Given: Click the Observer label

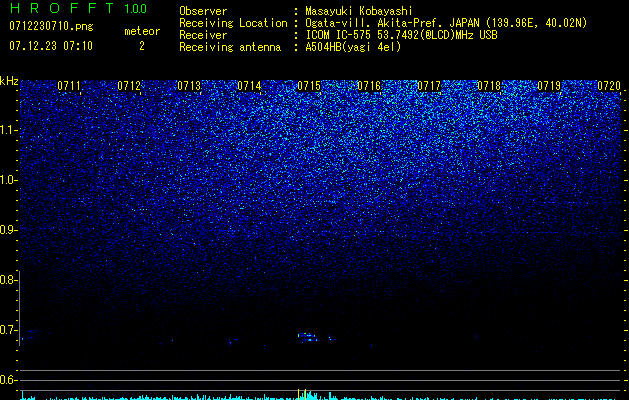Looking at the screenshot, I should tap(203, 11).
